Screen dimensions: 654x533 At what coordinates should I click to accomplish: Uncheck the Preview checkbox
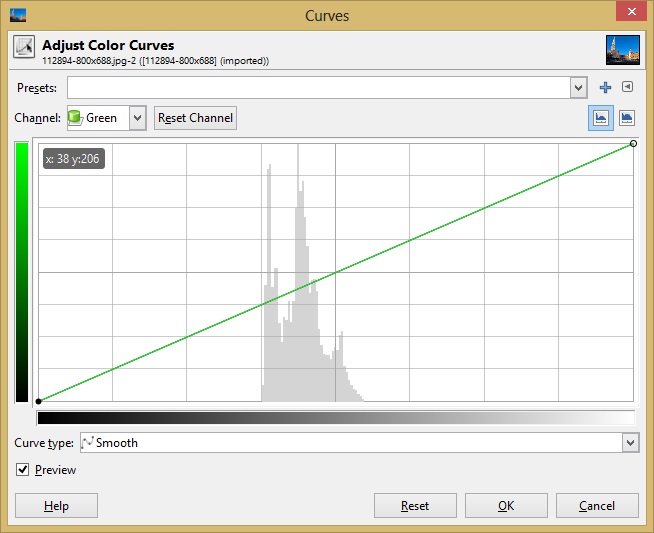23,469
